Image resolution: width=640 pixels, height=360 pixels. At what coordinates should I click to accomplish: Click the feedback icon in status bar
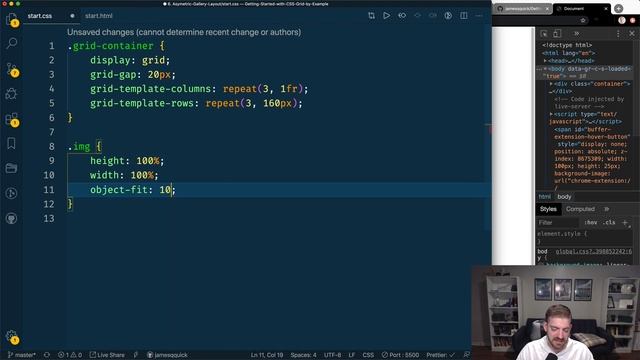(x=466, y=355)
